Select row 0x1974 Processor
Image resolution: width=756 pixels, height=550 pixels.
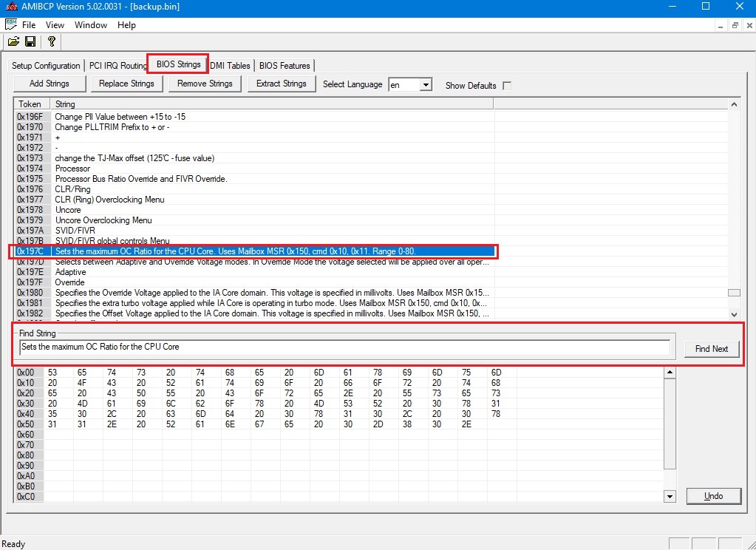click(x=254, y=169)
